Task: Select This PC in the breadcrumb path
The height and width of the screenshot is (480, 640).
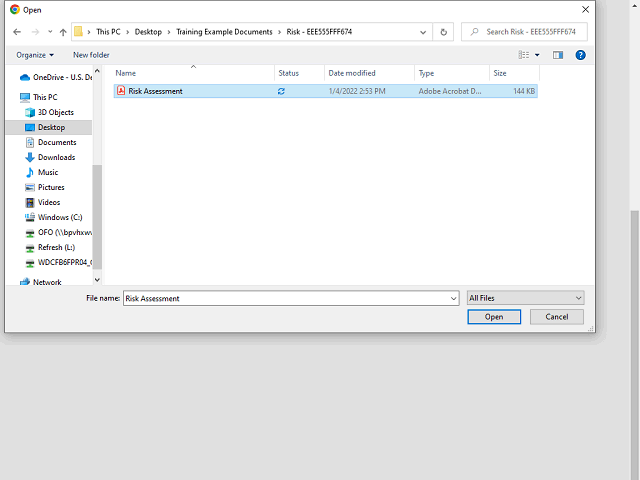Action: (108, 32)
